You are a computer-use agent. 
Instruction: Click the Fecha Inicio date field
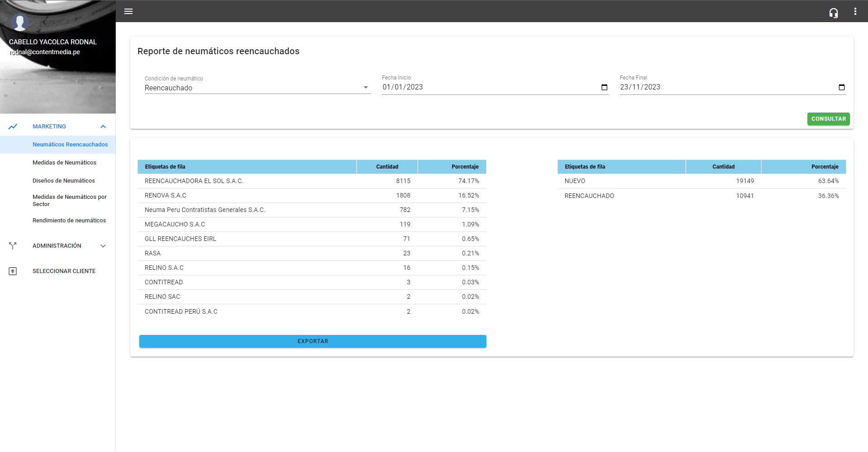click(x=488, y=87)
